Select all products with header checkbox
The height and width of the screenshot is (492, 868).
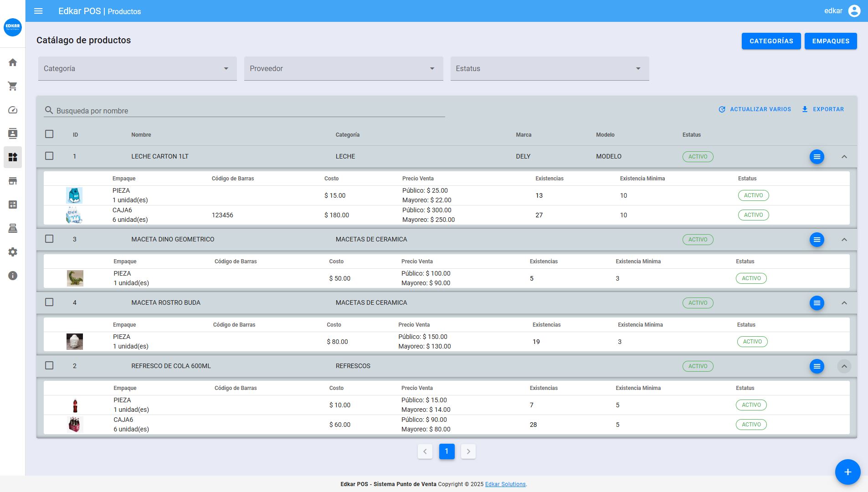coord(49,134)
